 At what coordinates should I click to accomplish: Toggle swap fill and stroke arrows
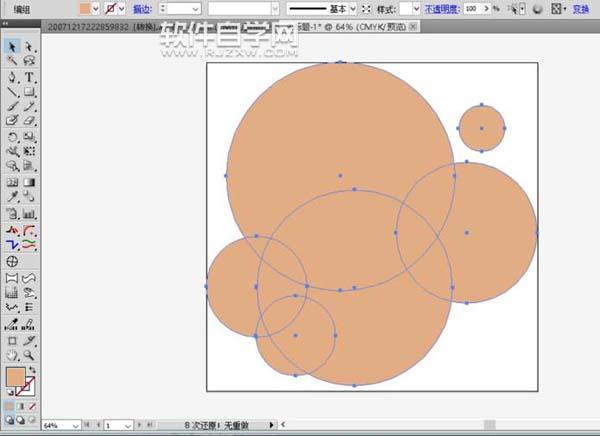(x=33, y=369)
